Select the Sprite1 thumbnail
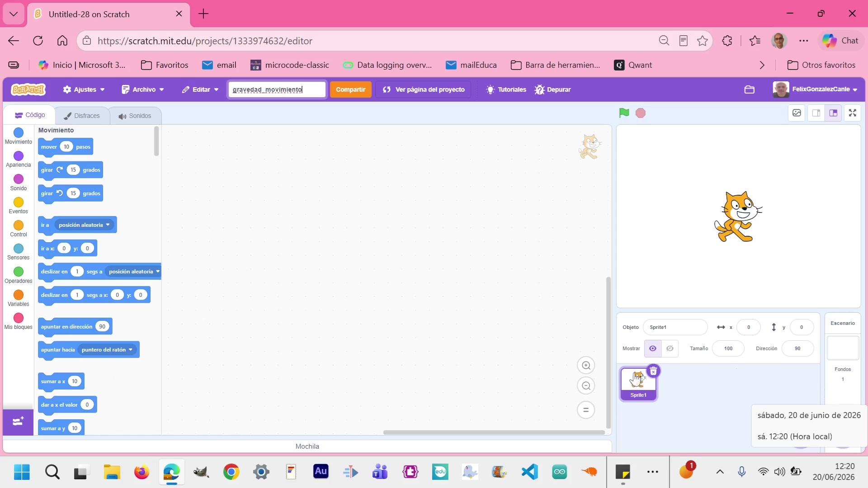This screenshot has width=868, height=488. tap(638, 384)
